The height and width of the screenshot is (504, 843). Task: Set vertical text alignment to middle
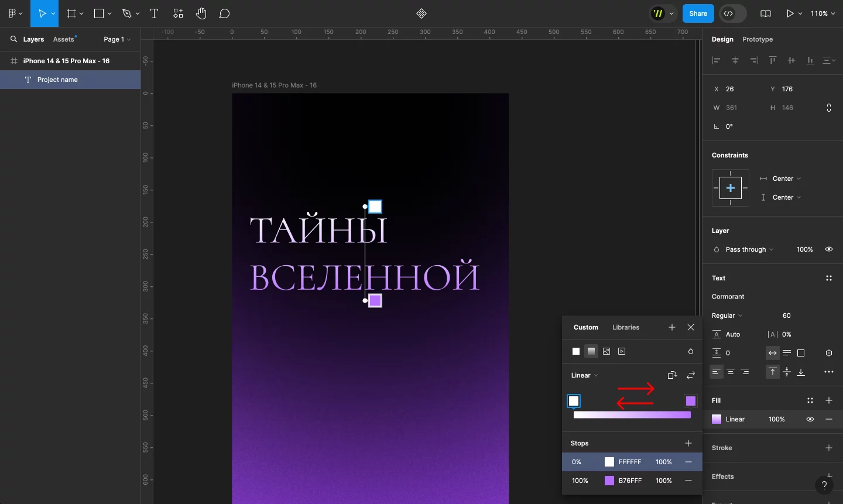coord(787,372)
